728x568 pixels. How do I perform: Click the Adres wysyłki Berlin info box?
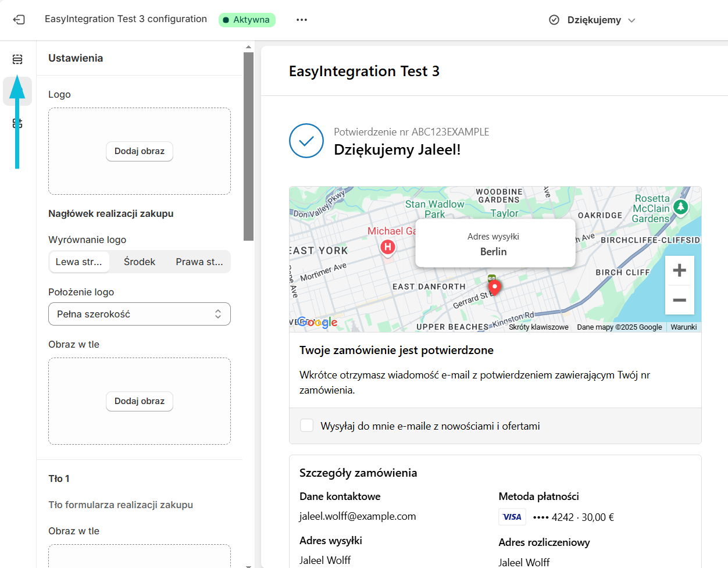(495, 244)
